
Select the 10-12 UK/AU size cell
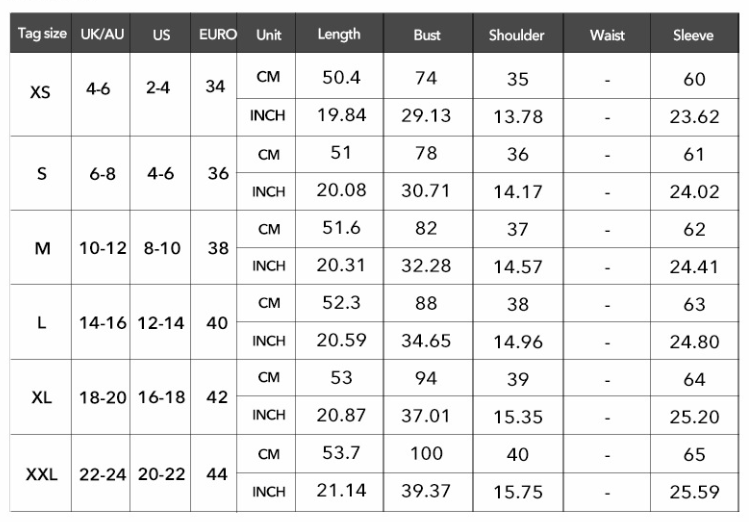coord(103,248)
